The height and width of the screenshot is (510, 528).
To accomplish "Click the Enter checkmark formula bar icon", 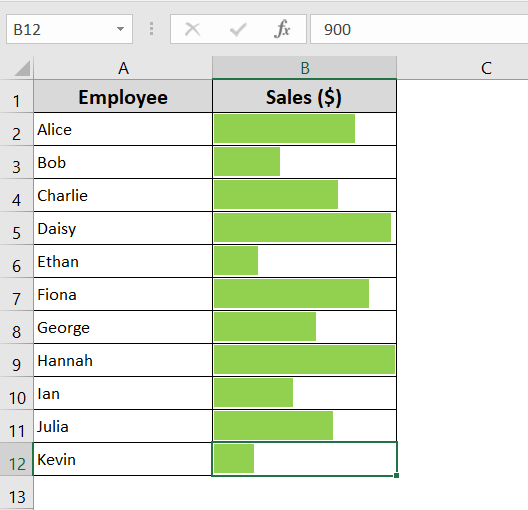I will coord(238,29).
